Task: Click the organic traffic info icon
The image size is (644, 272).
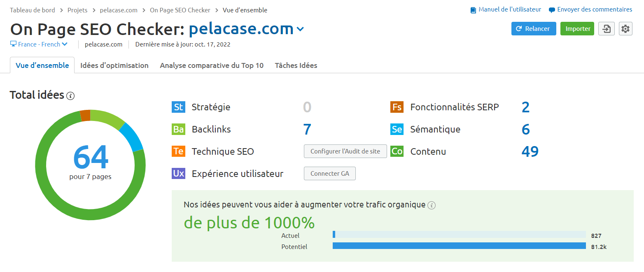Action: point(432,205)
